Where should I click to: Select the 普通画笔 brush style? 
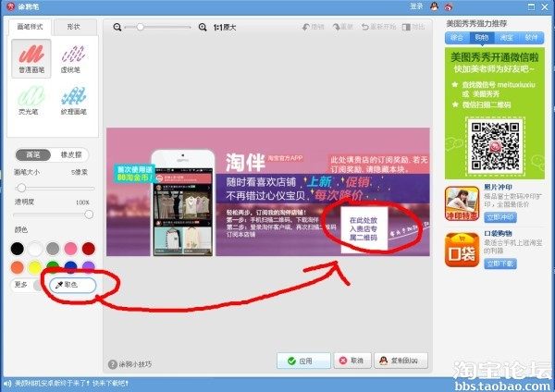pyautogui.click(x=31, y=58)
